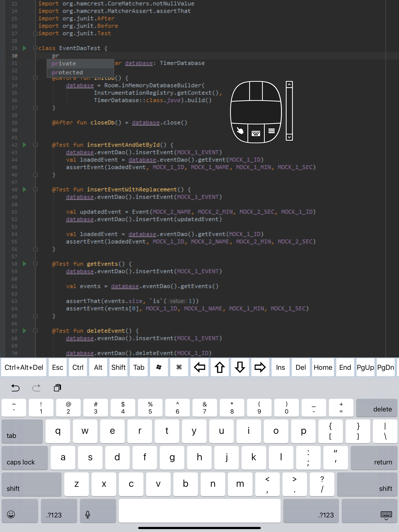The width and height of the screenshot is (399, 532).
Task: Click the hand pointer icon on virtual mouse
Action: pyautogui.click(x=240, y=131)
